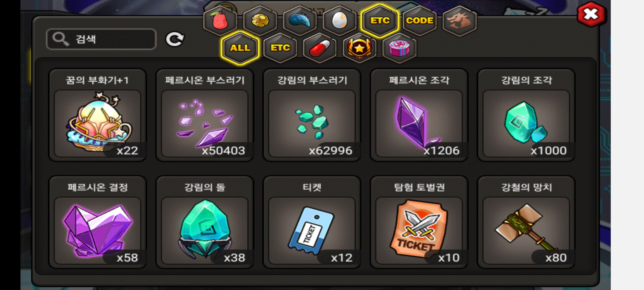Select the highlighted ETC main tab
The width and height of the screenshot is (644, 290).
[x=380, y=21]
